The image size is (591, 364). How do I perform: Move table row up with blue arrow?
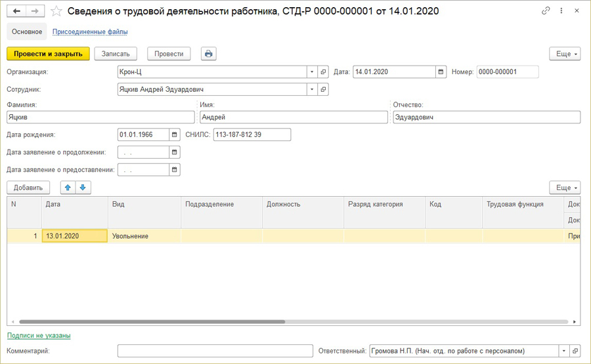click(68, 188)
